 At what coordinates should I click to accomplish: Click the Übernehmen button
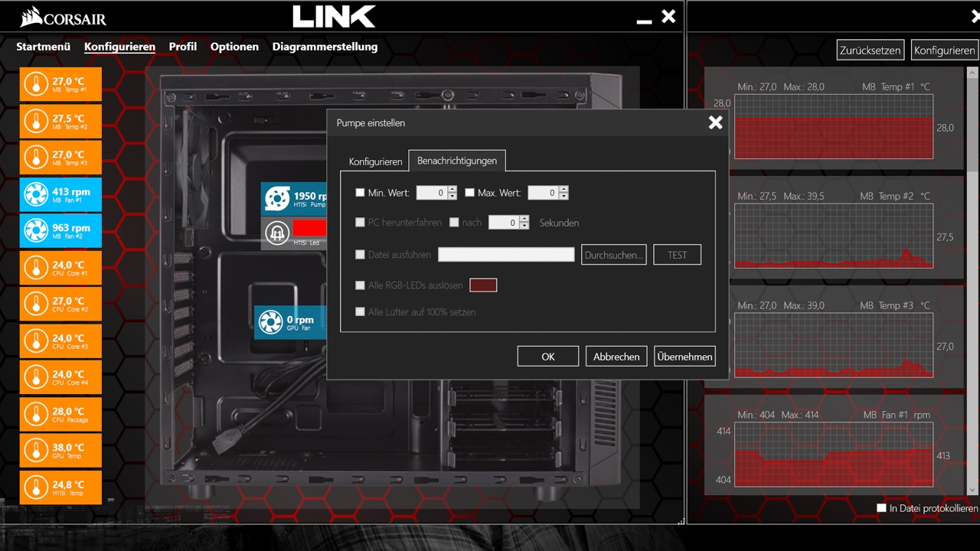coord(685,357)
